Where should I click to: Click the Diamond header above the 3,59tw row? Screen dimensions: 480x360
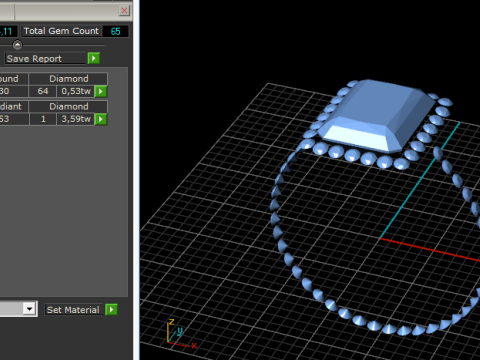click(69, 106)
